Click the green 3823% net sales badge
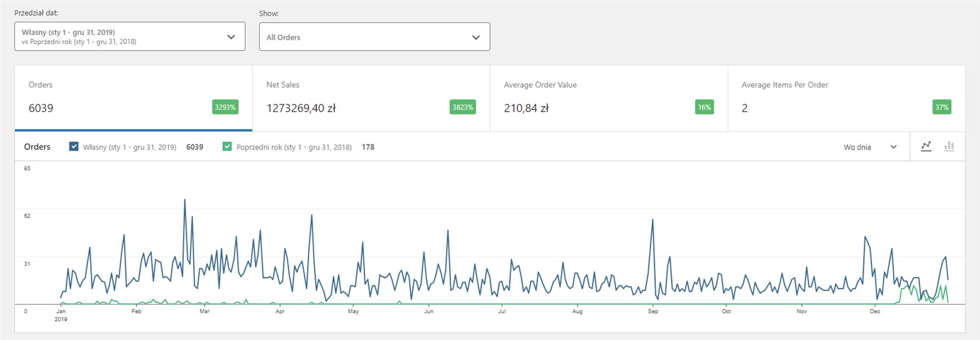Image resolution: width=980 pixels, height=340 pixels. pos(462,107)
